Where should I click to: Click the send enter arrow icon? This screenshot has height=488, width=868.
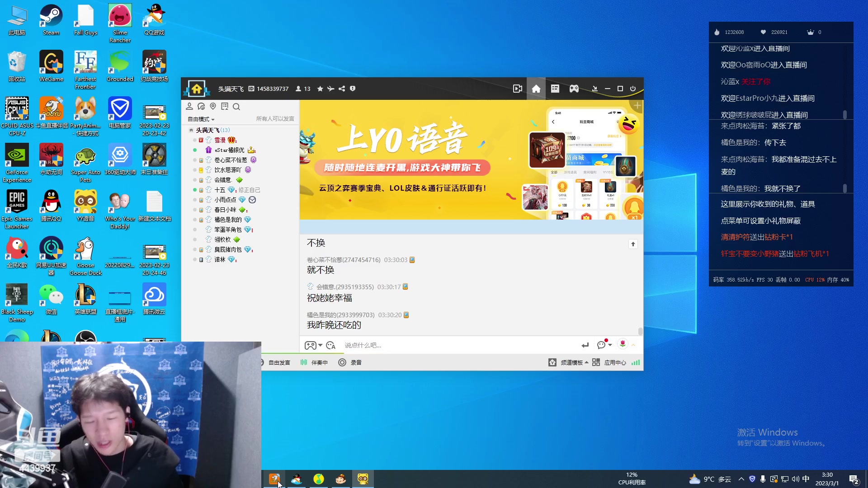tap(585, 345)
